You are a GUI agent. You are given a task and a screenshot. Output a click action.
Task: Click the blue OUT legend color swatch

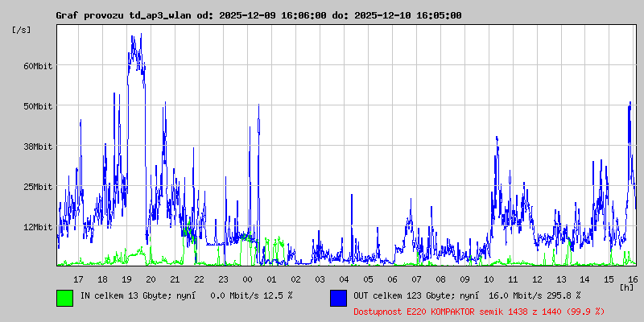[338, 298]
